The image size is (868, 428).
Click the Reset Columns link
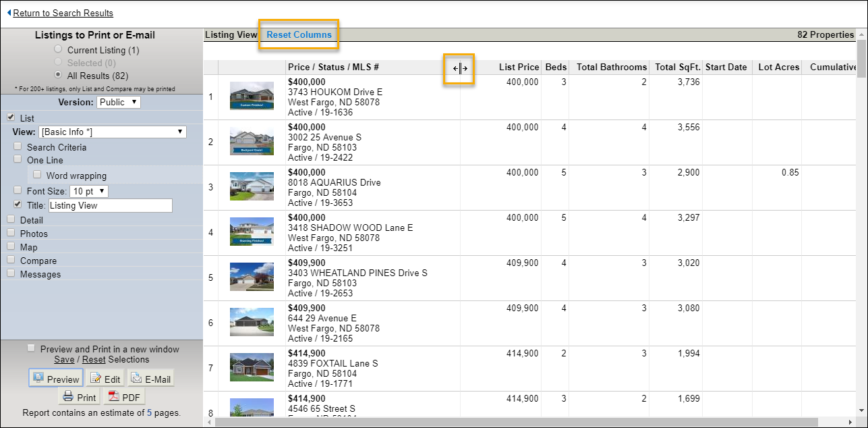point(299,34)
